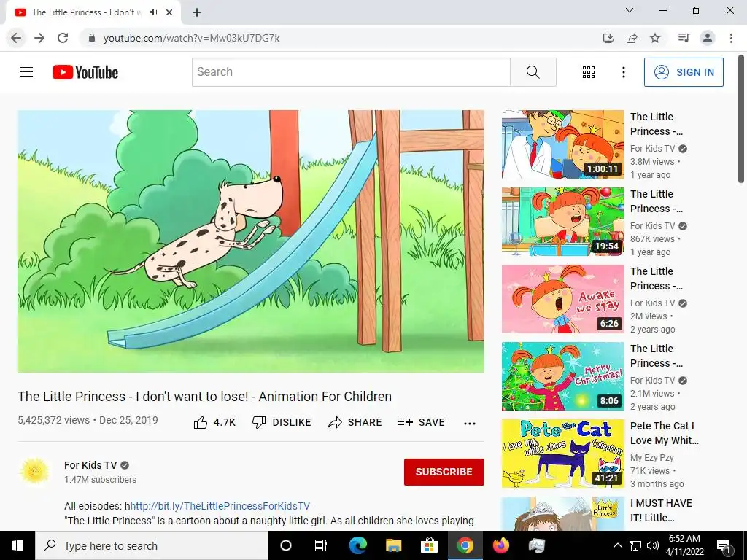Go to the YouTube home logo
Screen dimensions: 747x560
(85, 72)
